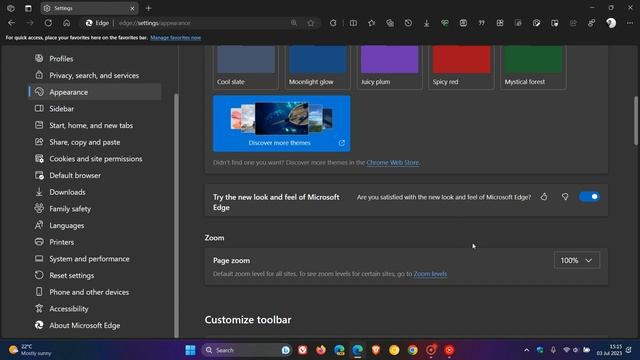
Task: Open Brave browser from the taskbar
Action: pos(376,350)
